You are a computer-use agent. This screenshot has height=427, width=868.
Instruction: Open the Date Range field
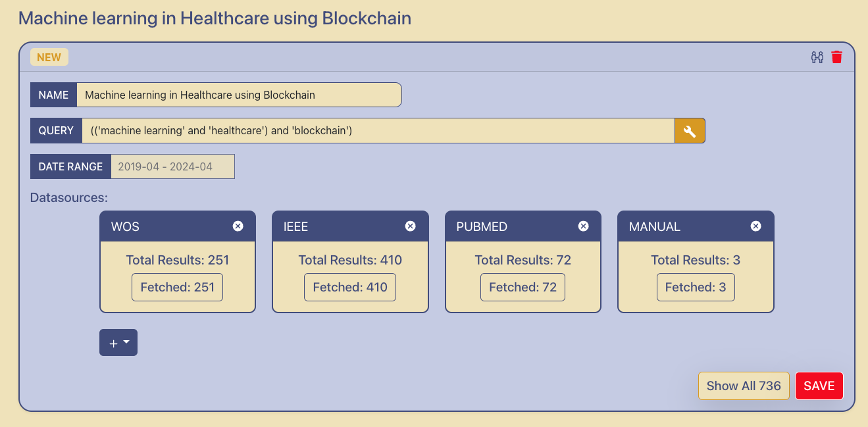tap(172, 166)
